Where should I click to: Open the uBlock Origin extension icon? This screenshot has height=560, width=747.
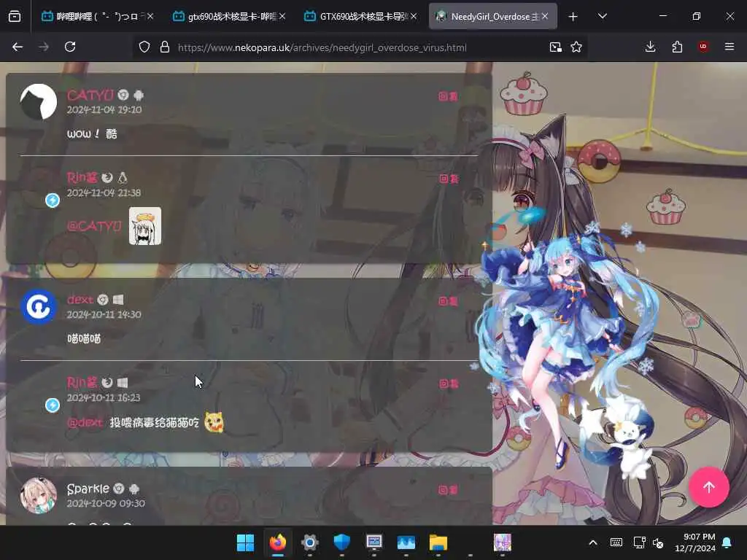(703, 47)
